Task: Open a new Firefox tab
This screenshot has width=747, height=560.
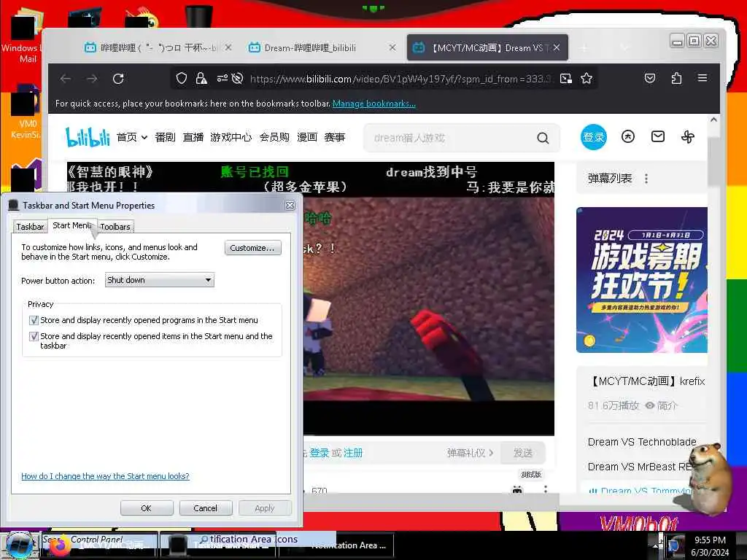Action: 584,47
